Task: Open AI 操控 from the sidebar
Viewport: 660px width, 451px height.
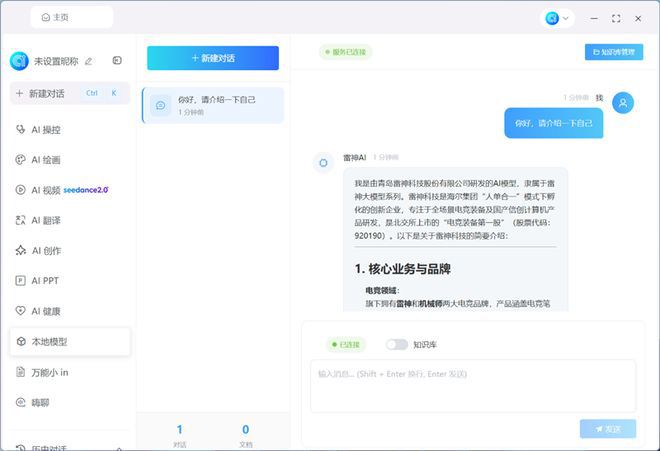Action: tap(70, 130)
